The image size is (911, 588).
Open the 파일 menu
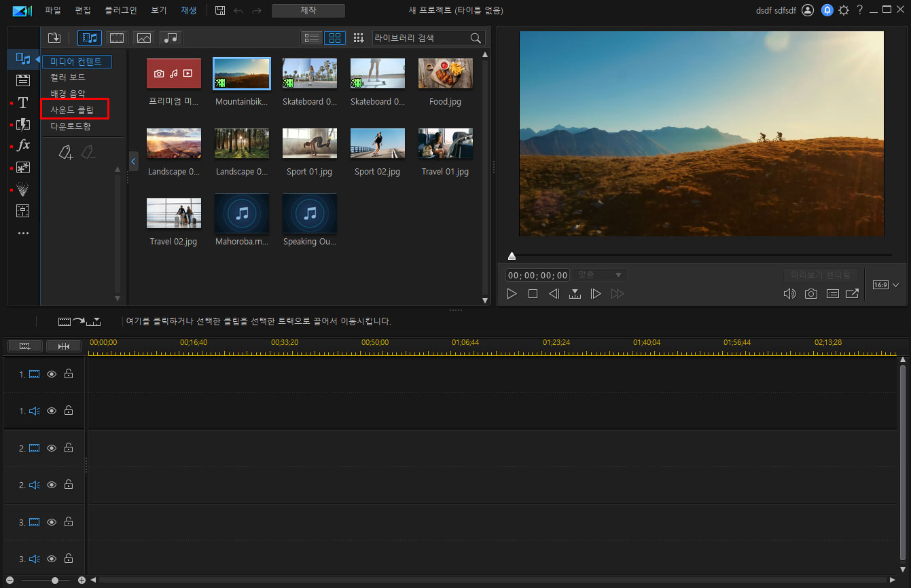(x=53, y=11)
